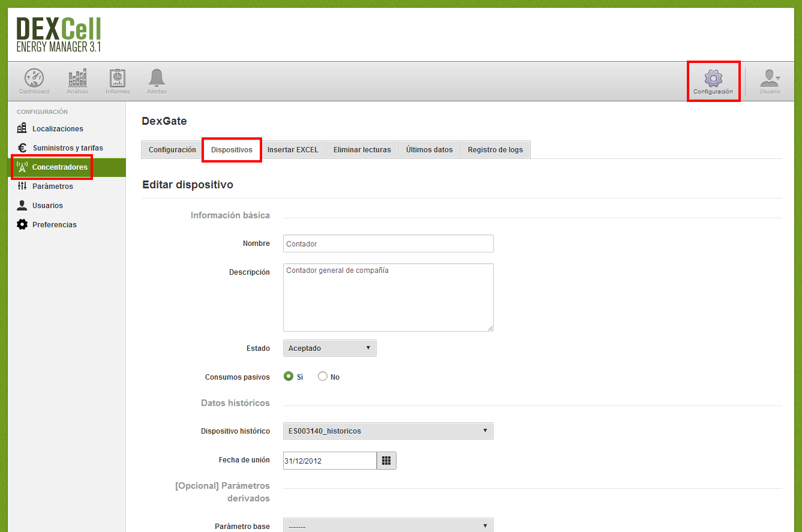This screenshot has height=532, width=802.
Task: Open the Dashboard gauge icon
Action: point(34,78)
